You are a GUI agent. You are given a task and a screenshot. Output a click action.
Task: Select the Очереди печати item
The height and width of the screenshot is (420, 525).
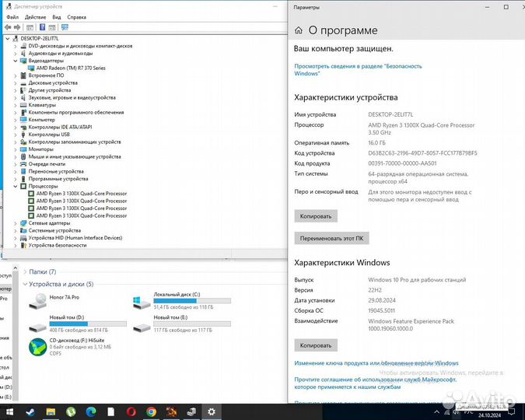47,164
